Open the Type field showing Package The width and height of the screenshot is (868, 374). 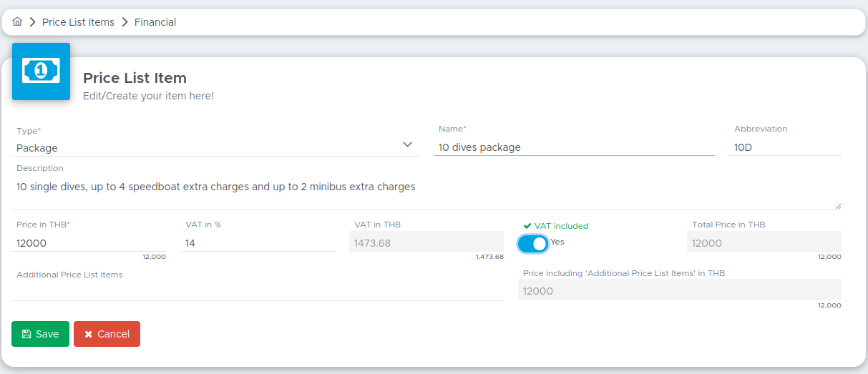click(x=215, y=147)
